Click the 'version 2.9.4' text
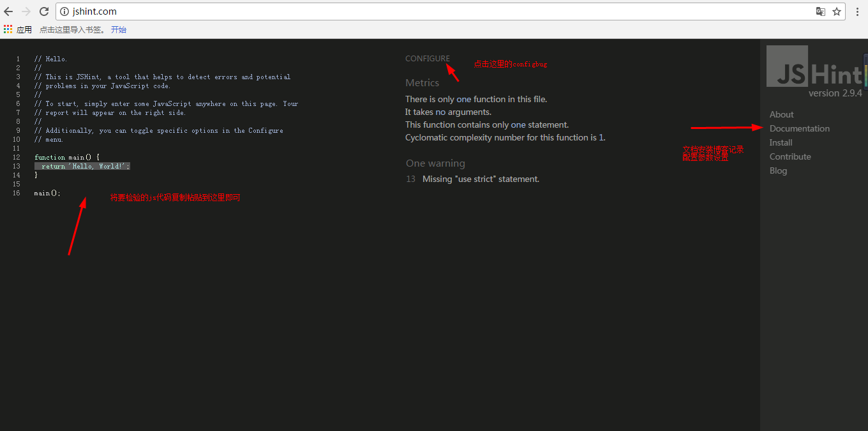The height and width of the screenshot is (431, 868). pyautogui.click(x=835, y=93)
